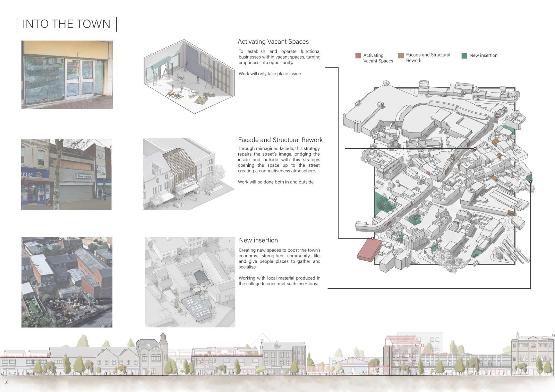Click the callout circle marker on the map's right edge
Viewport: 555px width, 392px height.
click(x=530, y=181)
